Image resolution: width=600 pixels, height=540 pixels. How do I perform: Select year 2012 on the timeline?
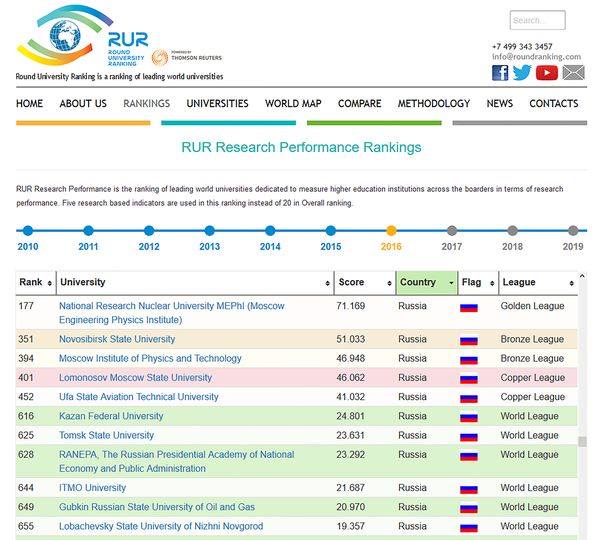(x=149, y=231)
